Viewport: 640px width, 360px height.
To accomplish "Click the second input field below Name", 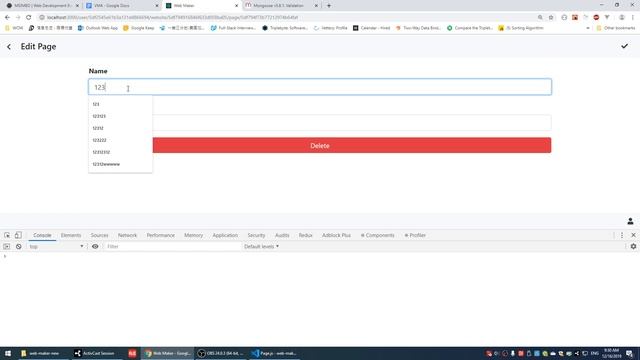I will (x=352, y=123).
